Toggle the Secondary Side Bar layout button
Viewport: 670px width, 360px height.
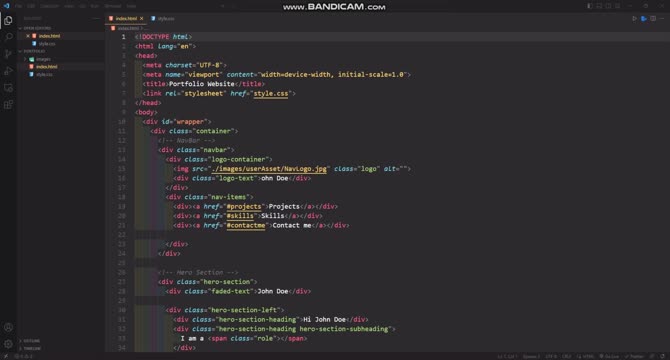point(608,6)
